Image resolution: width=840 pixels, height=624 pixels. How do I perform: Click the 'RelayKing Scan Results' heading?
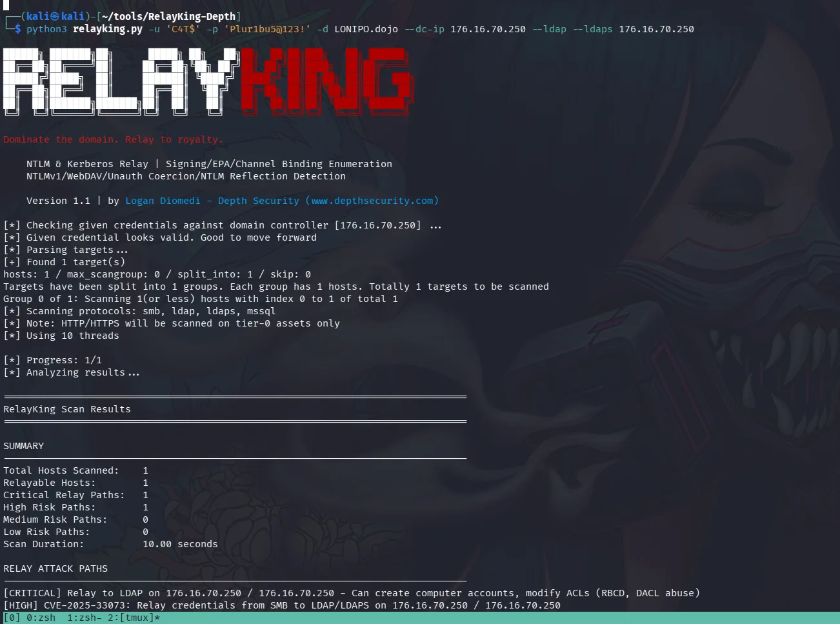pyautogui.click(x=67, y=409)
